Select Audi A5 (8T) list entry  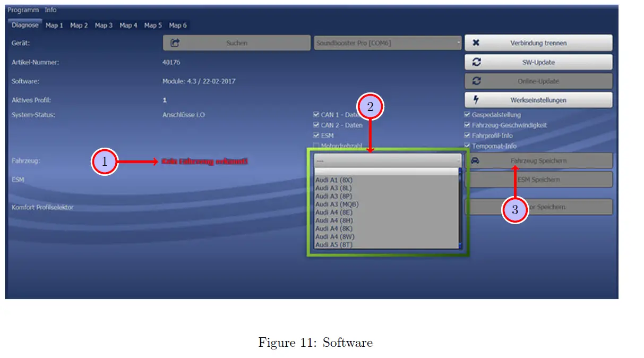click(387, 245)
